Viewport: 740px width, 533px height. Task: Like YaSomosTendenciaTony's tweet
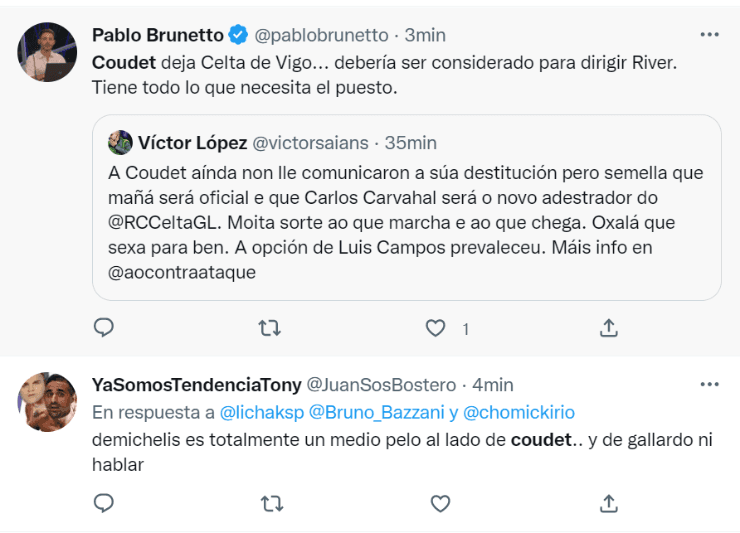point(439,504)
